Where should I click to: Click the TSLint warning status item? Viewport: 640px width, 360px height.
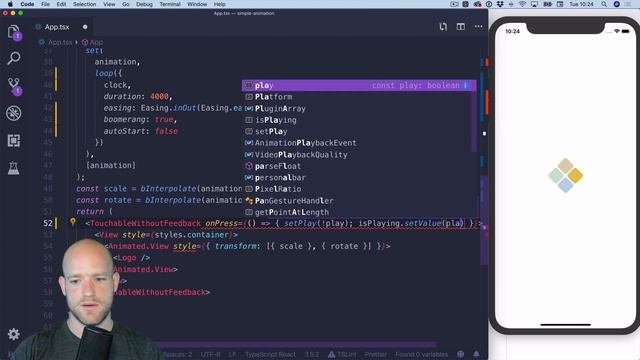point(342,354)
